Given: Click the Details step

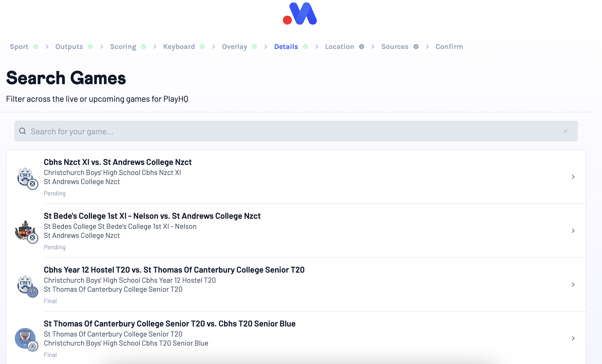Looking at the screenshot, I should click(x=286, y=47).
